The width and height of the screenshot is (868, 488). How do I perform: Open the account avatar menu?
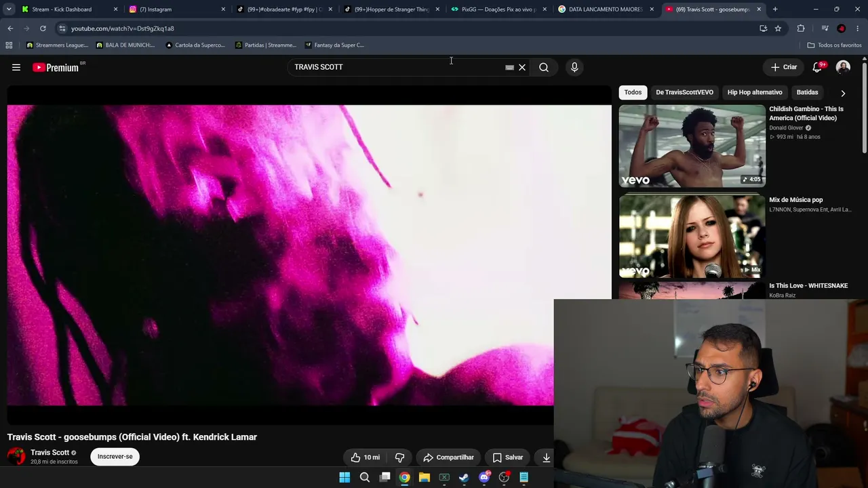(x=843, y=67)
